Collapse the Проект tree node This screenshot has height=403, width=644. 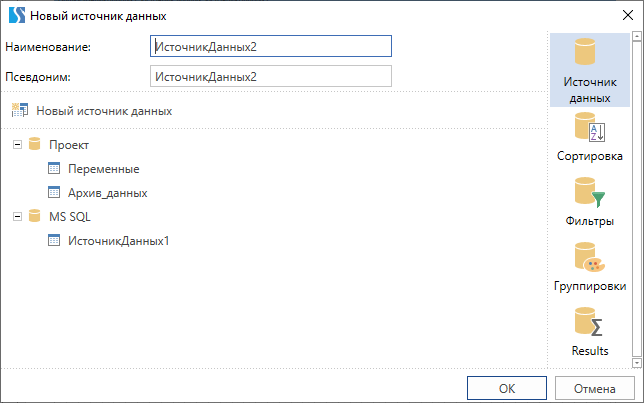click(17, 145)
